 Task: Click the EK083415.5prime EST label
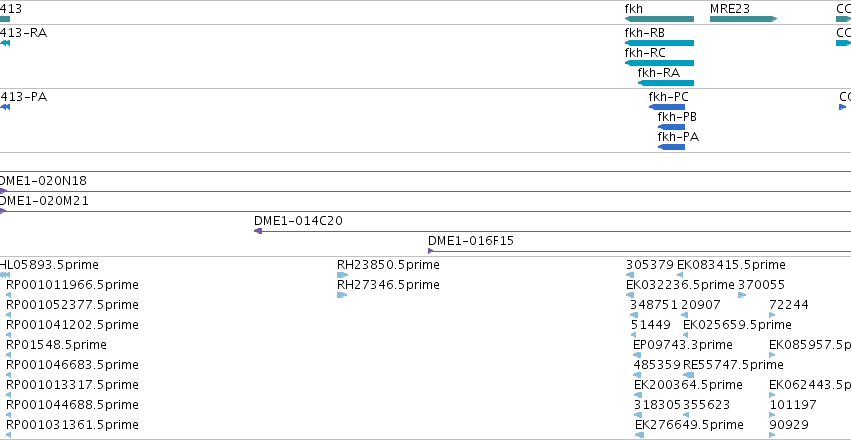[x=731, y=265]
